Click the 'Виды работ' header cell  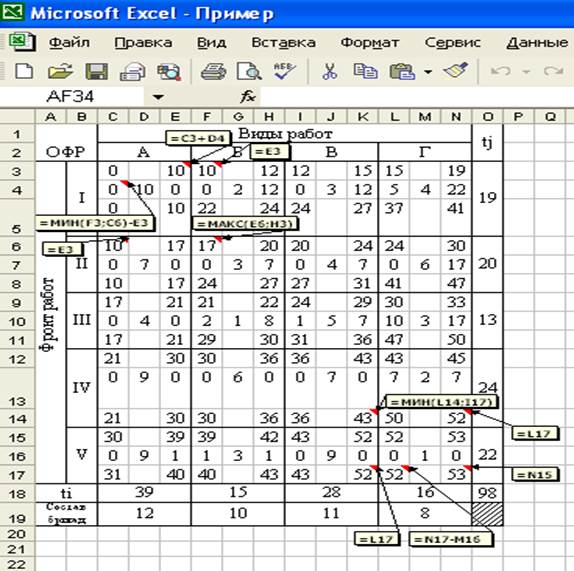point(285,134)
